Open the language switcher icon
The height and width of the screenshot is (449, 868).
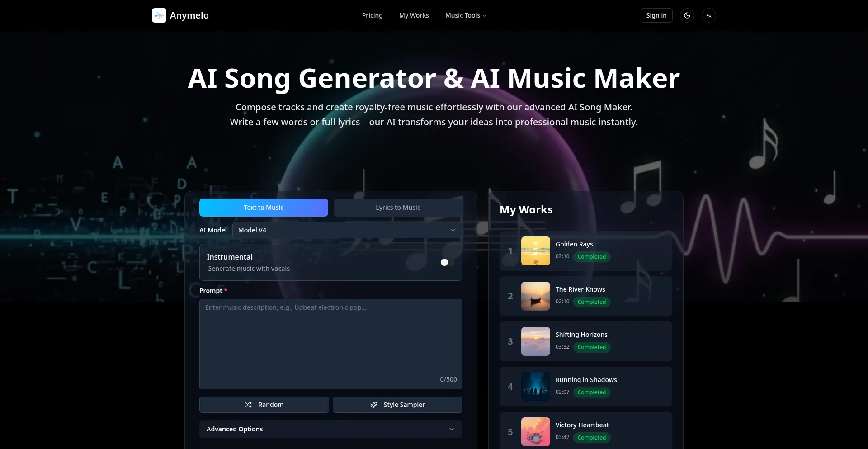[x=708, y=15]
